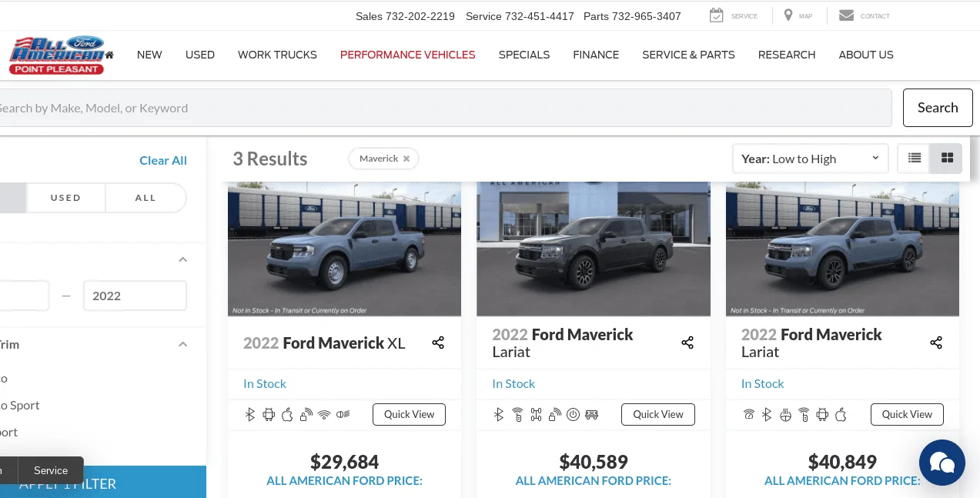
Task: Click the Map pin icon
Action: point(788,15)
